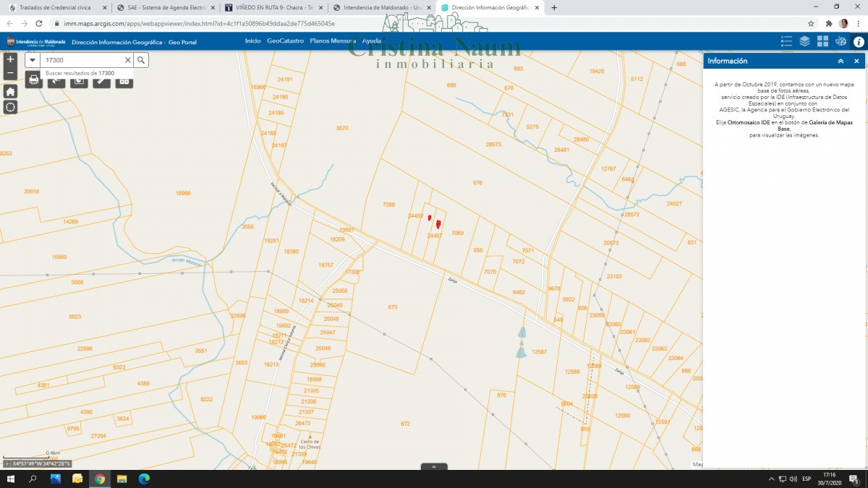Activate My Location compass button
The width and height of the screenshot is (868, 488).
pos(10,107)
